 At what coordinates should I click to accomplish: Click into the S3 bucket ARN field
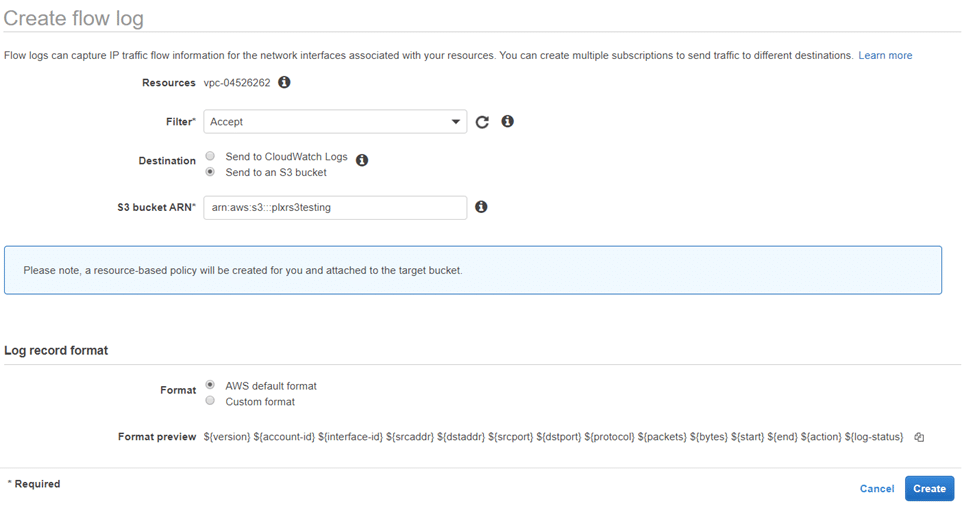pos(335,208)
